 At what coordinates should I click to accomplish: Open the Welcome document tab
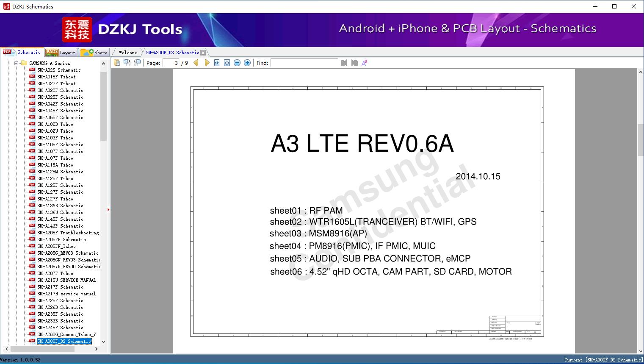(128, 53)
